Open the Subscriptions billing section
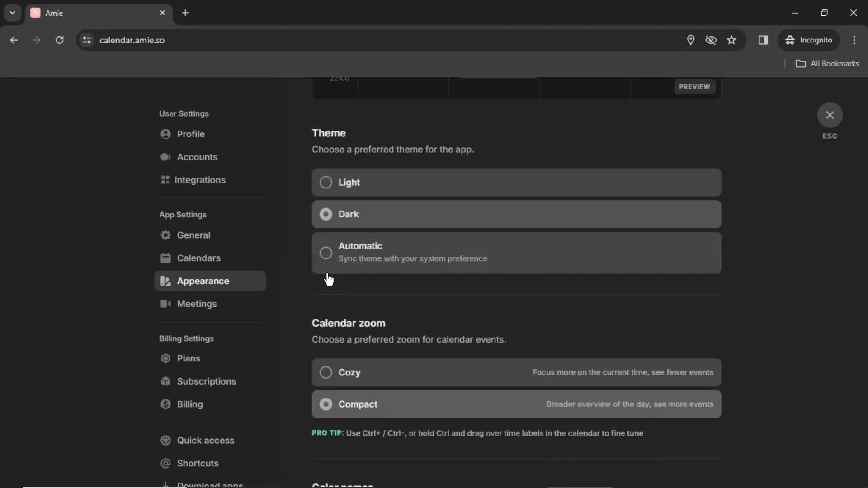The image size is (868, 488). [x=206, y=381]
